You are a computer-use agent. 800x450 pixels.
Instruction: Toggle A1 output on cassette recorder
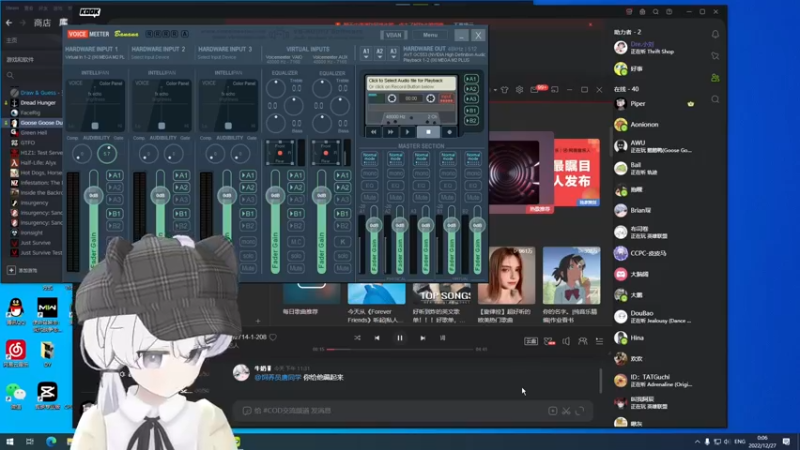click(471, 79)
